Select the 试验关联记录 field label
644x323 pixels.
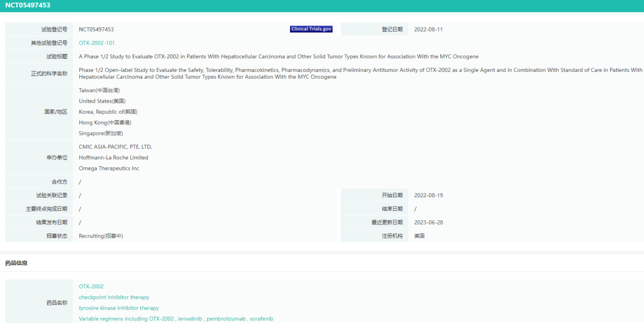51,196
